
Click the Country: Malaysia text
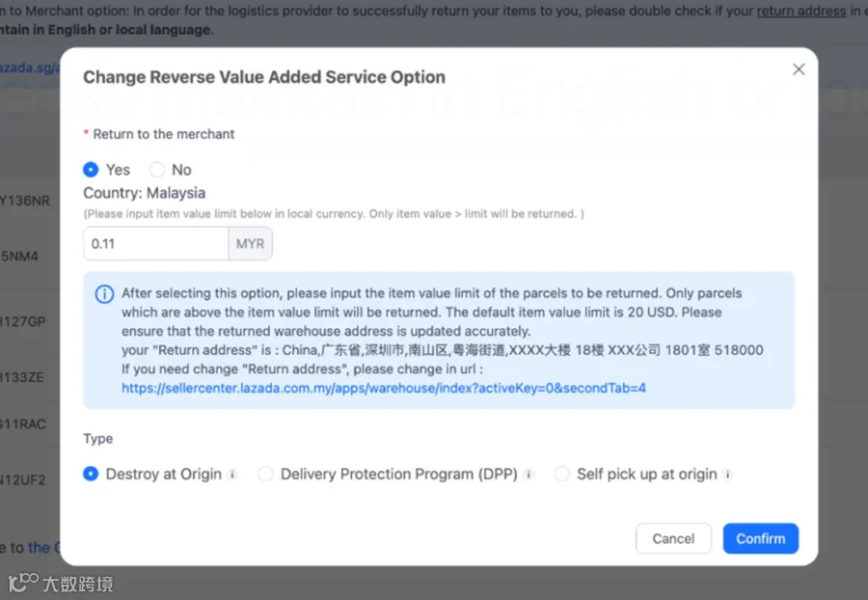click(144, 193)
